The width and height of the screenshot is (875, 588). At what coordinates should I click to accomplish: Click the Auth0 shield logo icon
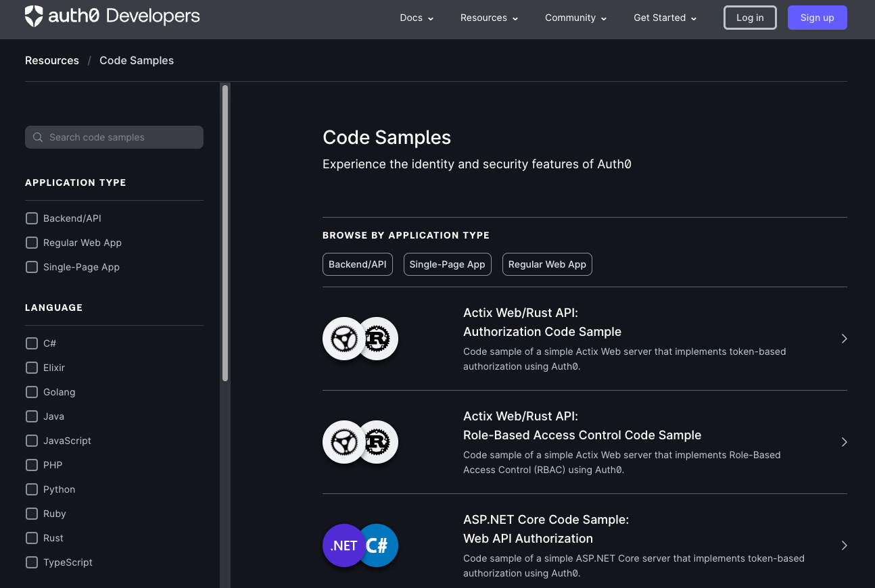click(34, 16)
